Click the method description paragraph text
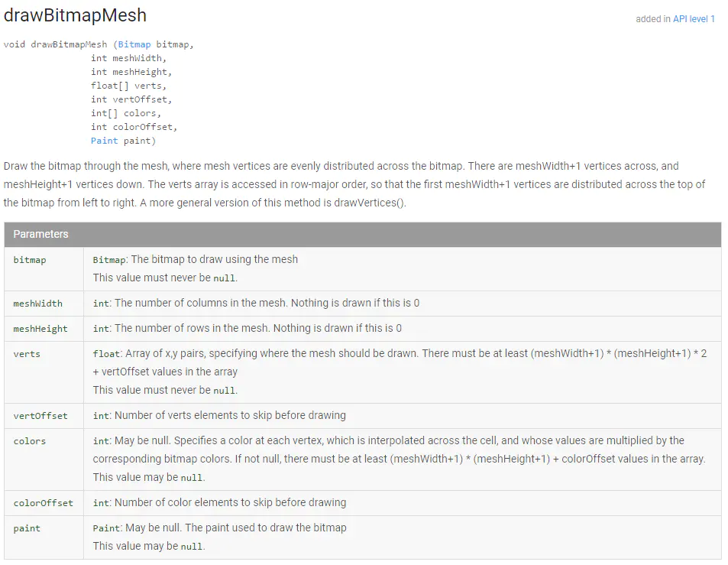The height and width of the screenshot is (565, 728). tap(354, 184)
